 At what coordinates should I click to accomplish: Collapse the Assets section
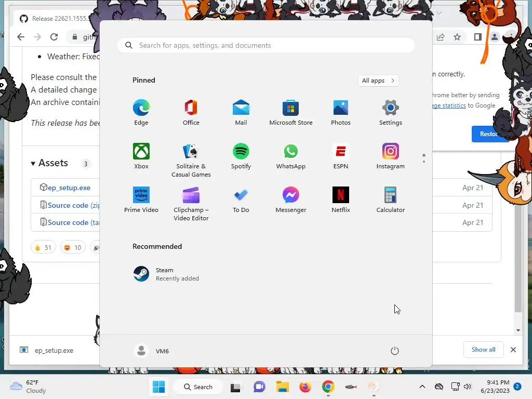coord(49,163)
